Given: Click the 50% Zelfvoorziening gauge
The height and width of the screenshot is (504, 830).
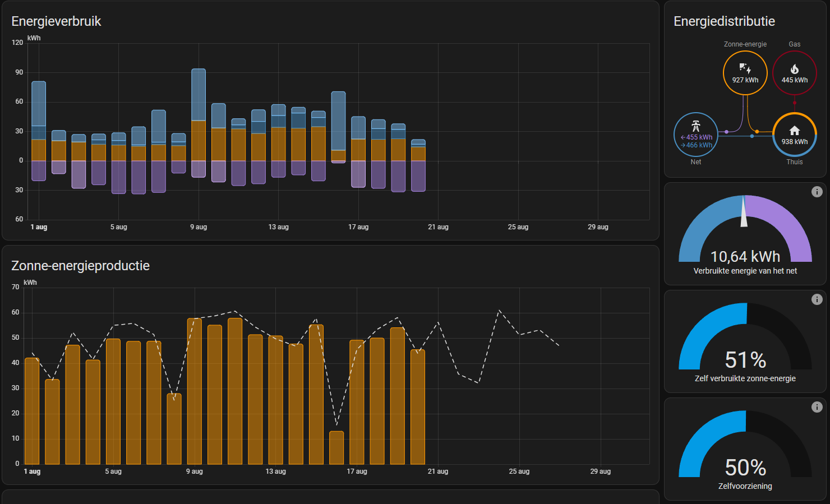Looking at the screenshot, I should (x=745, y=467).
